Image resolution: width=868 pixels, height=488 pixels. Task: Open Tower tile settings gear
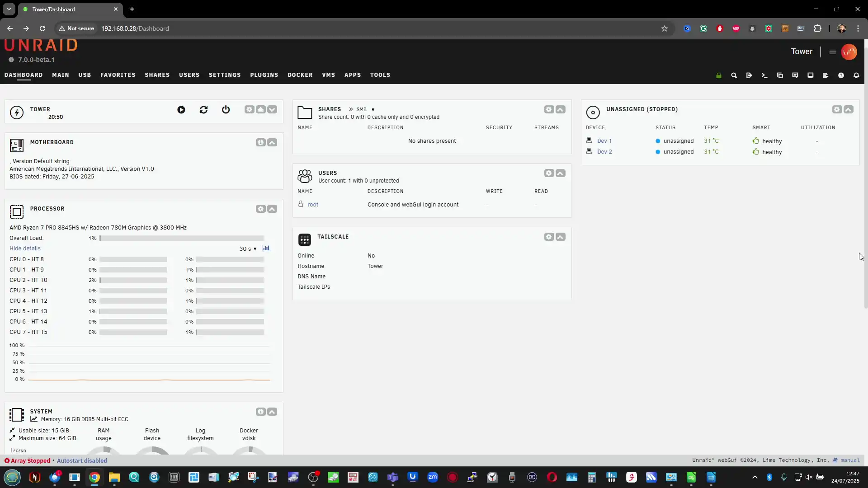[249, 109]
